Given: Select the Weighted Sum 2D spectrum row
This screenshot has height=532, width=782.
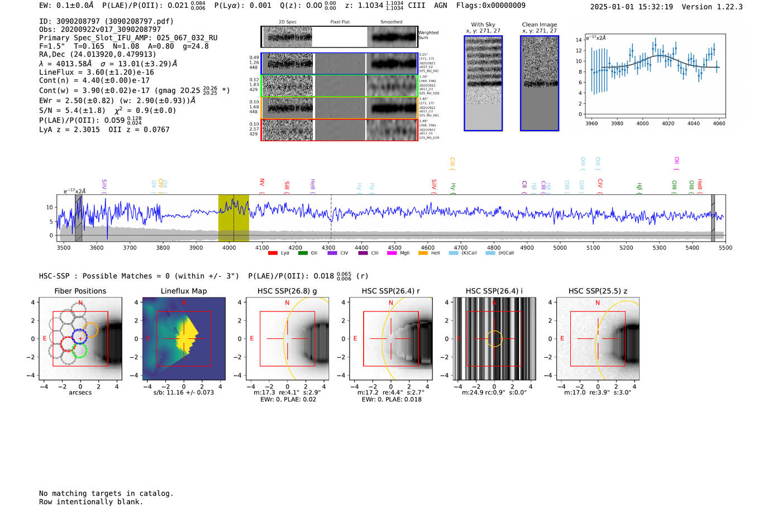Looking at the screenshot, I should pos(340,37).
